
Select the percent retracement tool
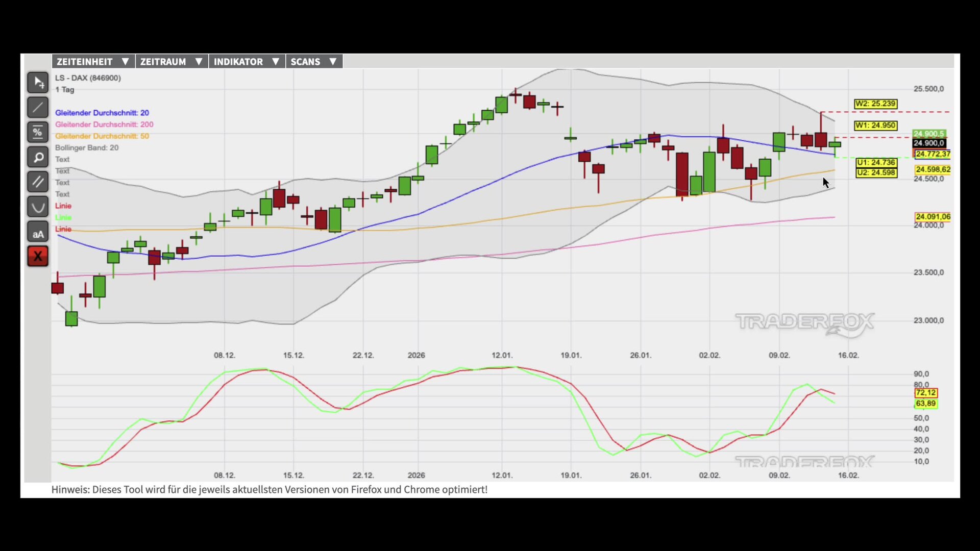[38, 133]
